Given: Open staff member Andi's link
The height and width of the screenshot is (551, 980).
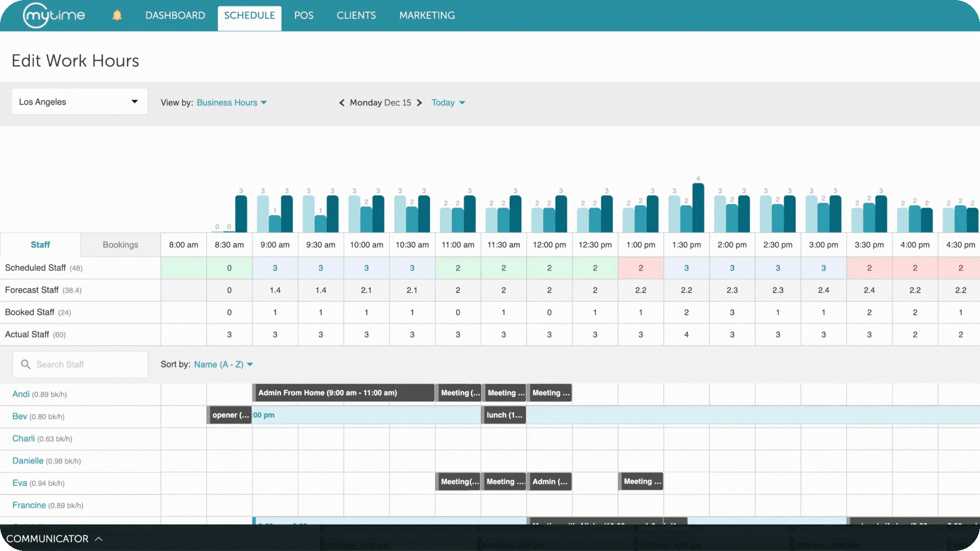Looking at the screenshot, I should pyautogui.click(x=21, y=394).
